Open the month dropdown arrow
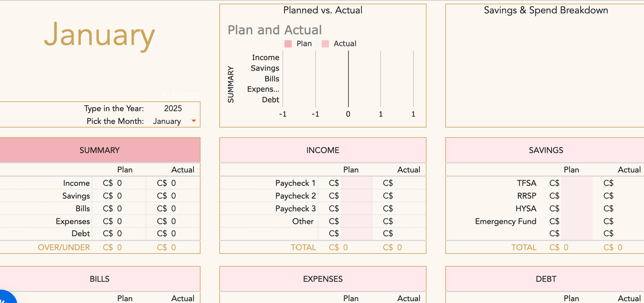Screen dimensions: 644x303 pyautogui.click(x=194, y=121)
